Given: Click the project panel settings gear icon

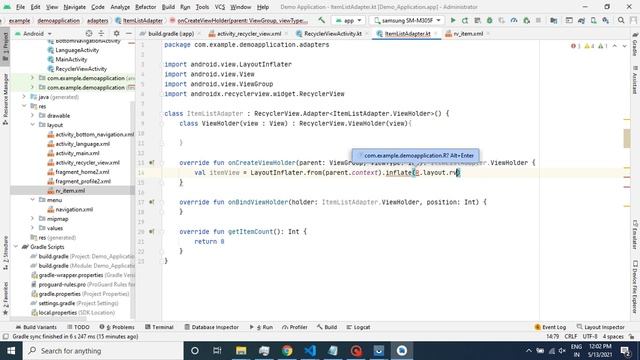Looking at the screenshot, I should pos(117,33).
